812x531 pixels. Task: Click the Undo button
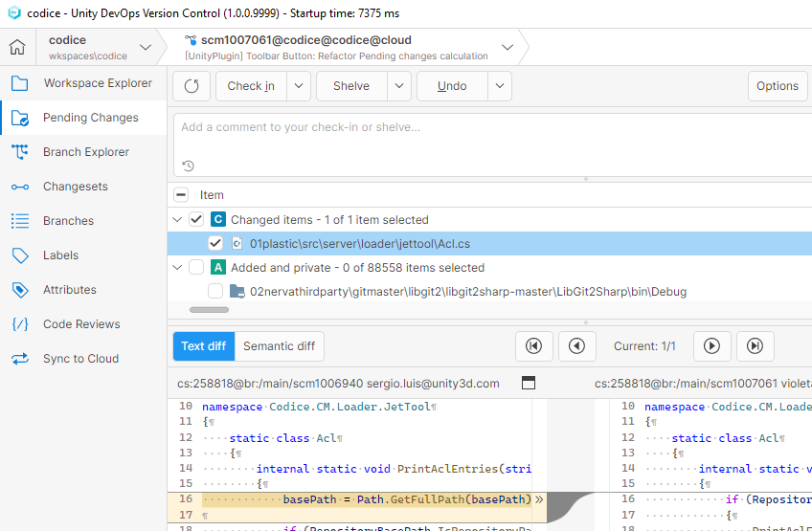pos(452,86)
